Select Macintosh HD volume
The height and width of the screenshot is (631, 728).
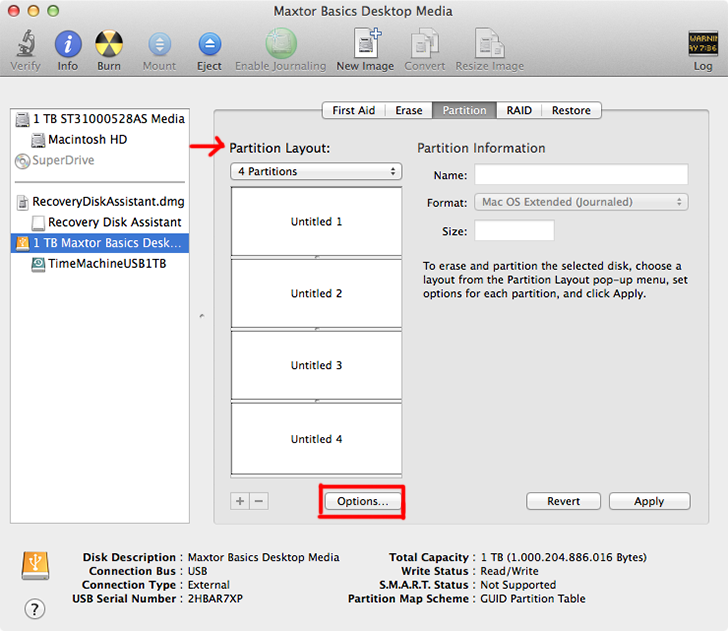coord(100,140)
